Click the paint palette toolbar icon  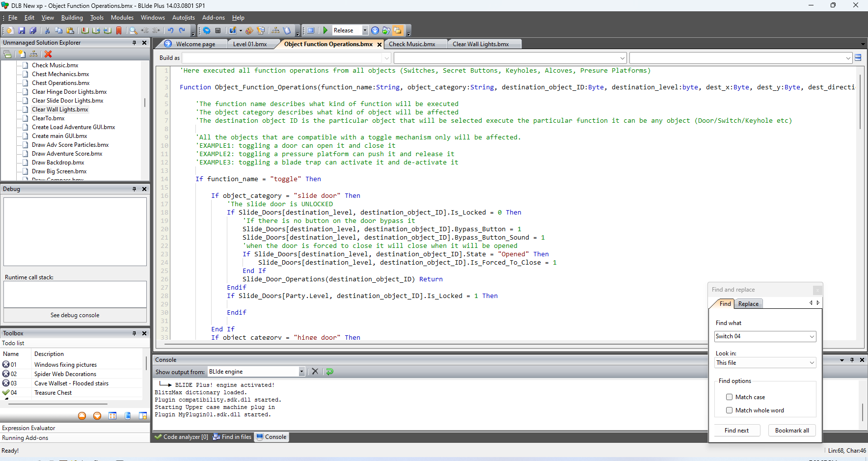[x=249, y=30]
